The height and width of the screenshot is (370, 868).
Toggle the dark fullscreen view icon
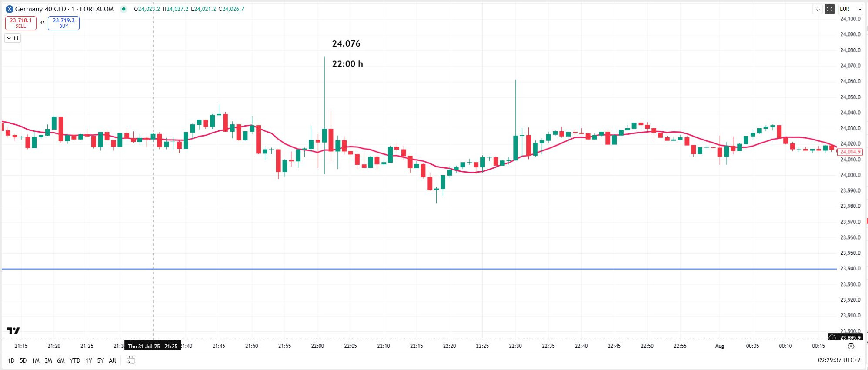[x=829, y=9]
